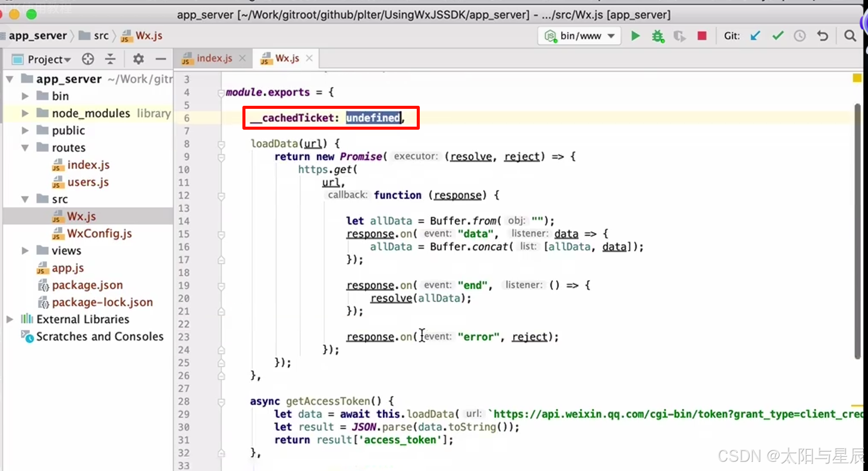Open Project panel settings gear
Image resolution: width=868 pixels, height=471 pixels.
pos(138,59)
